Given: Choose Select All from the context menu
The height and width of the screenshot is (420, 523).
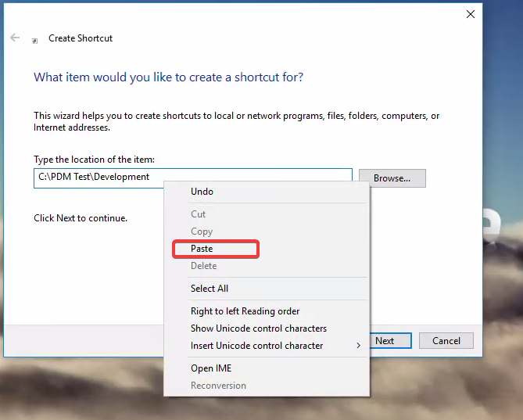Looking at the screenshot, I should tap(267, 289).
